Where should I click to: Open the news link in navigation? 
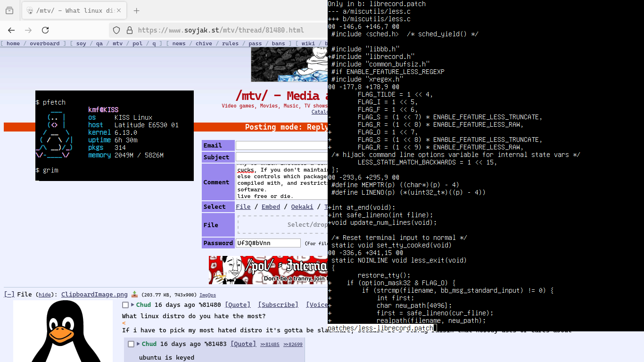pos(179,43)
